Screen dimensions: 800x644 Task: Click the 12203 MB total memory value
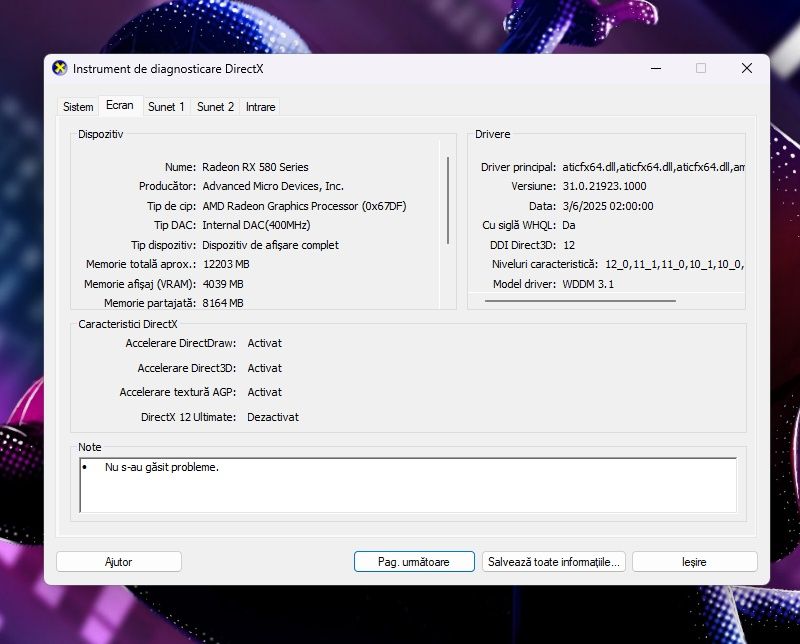pos(226,264)
